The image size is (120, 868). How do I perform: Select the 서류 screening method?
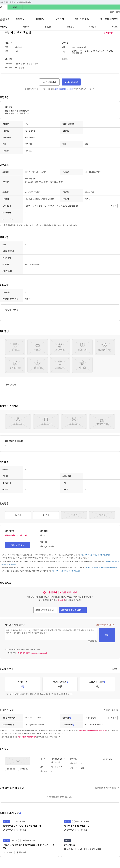click(x=18, y=515)
